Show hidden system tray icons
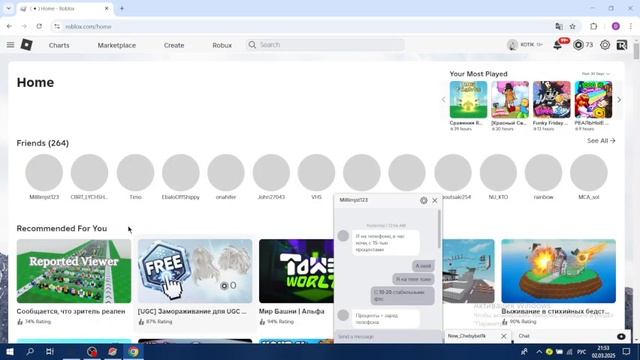Viewport: 640px width, 360px height. pos(539,352)
